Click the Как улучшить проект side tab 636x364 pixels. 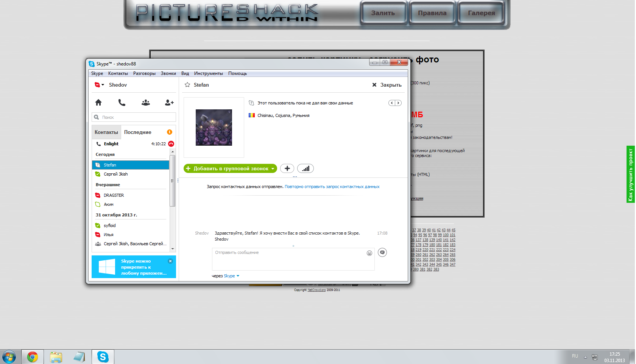tap(631, 174)
